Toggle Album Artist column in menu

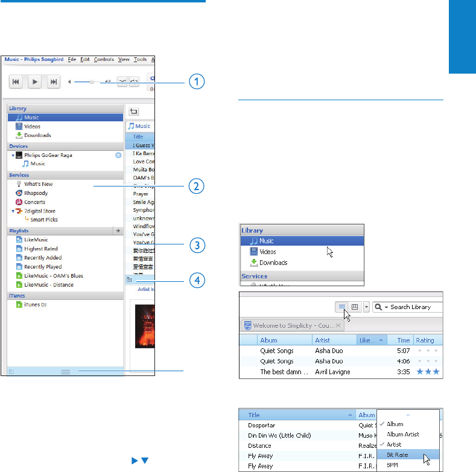[x=408, y=435]
